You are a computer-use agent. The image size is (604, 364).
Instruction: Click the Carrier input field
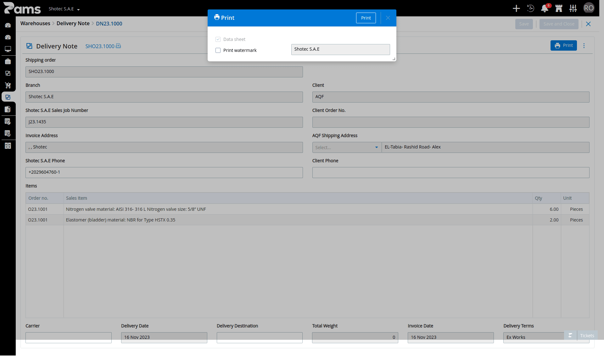pyautogui.click(x=69, y=337)
